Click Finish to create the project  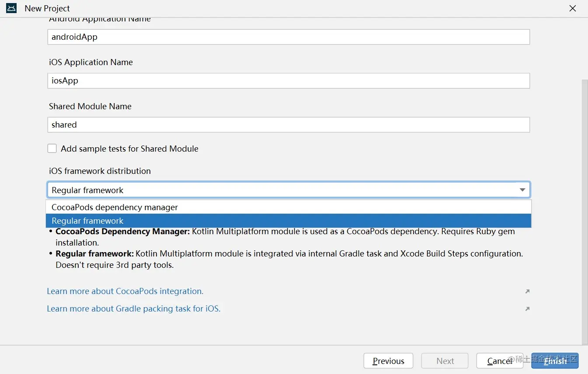[x=555, y=361]
